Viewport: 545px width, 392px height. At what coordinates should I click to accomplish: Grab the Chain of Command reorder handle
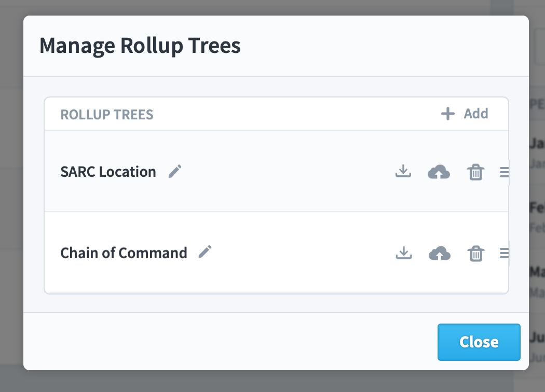pos(505,253)
